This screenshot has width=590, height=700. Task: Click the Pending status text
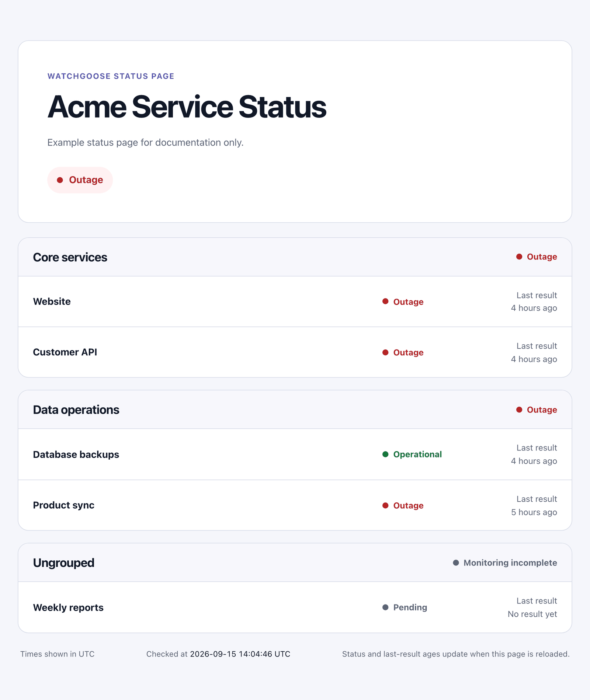pos(410,607)
